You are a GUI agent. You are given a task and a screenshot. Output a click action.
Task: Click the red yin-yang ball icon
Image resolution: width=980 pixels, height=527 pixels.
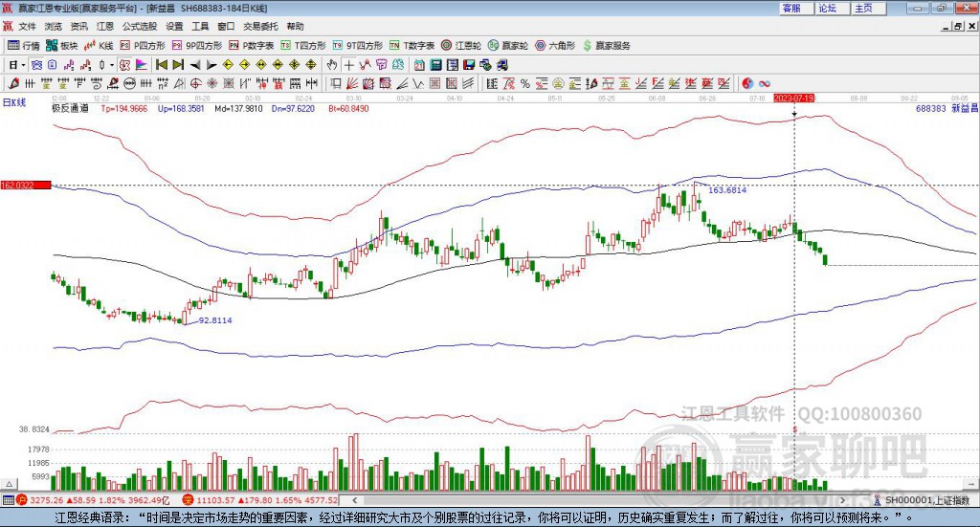(x=747, y=83)
